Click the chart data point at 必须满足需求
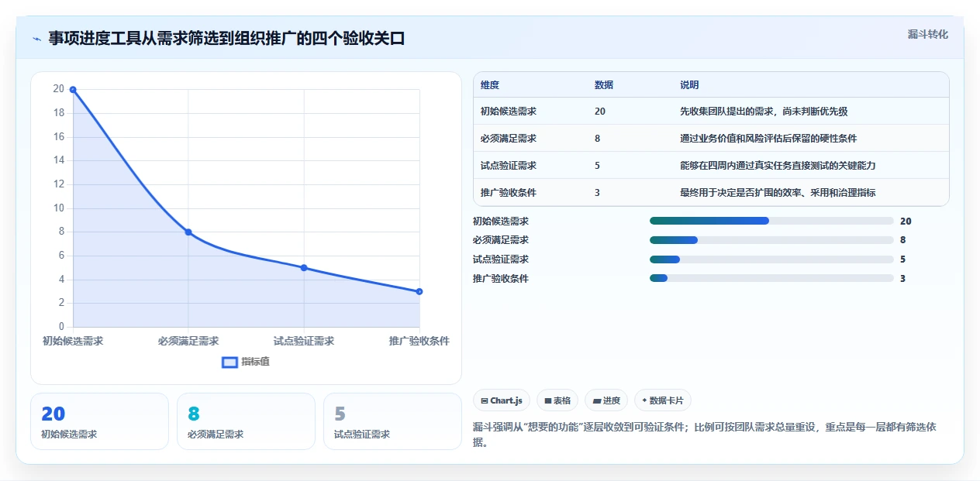This screenshot has height=481, width=980. [x=188, y=232]
